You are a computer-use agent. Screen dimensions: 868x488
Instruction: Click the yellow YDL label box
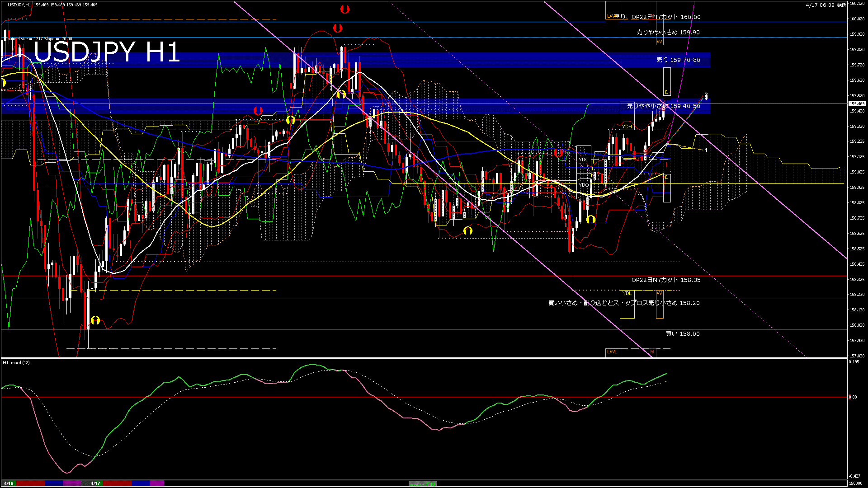(627, 294)
